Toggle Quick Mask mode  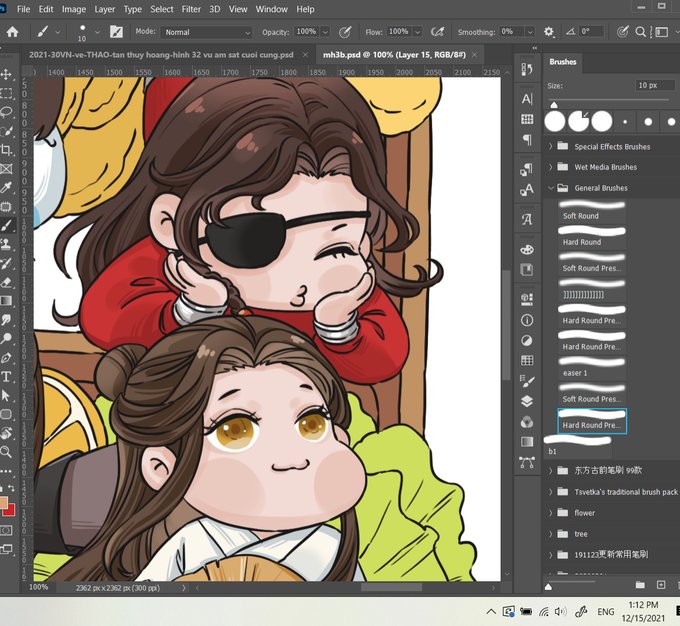(6, 530)
